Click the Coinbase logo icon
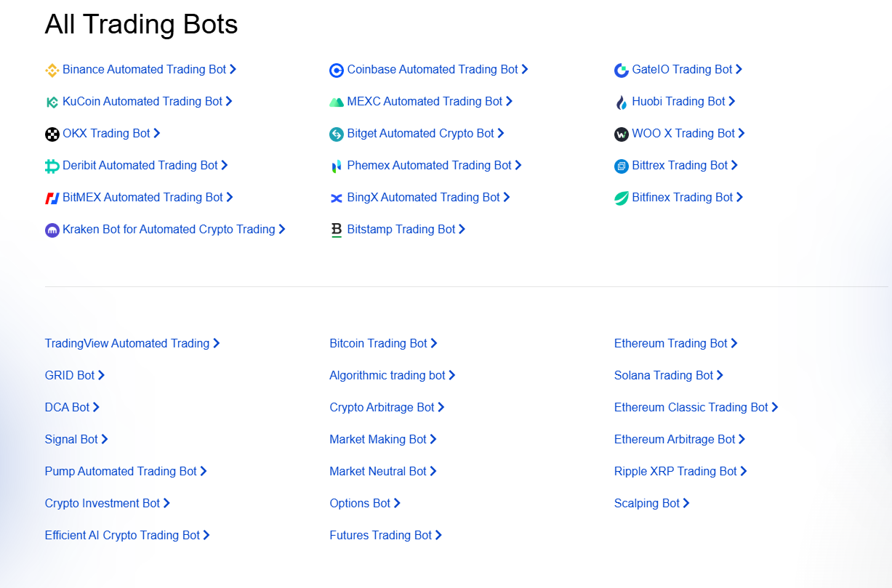 (x=337, y=71)
